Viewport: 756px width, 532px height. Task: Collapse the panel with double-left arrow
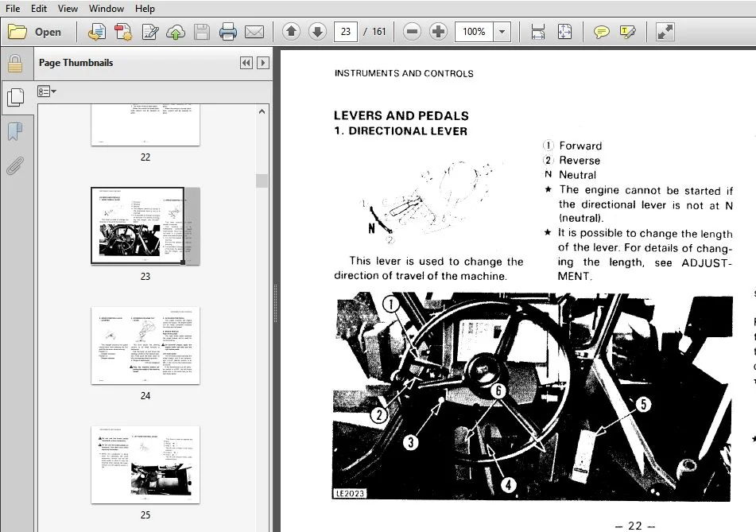pos(246,63)
